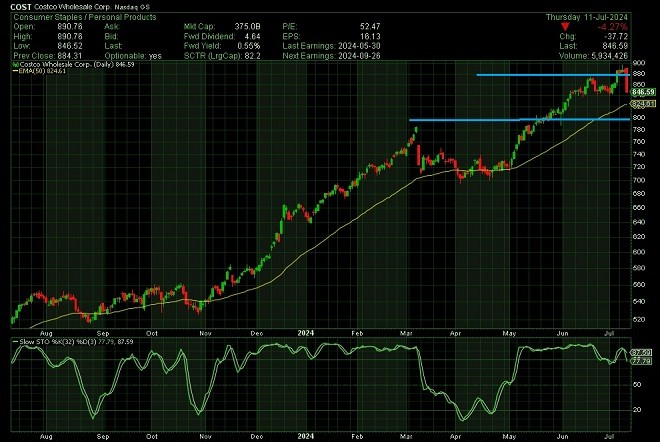Click the 700 price axis label

pyautogui.click(x=638, y=180)
